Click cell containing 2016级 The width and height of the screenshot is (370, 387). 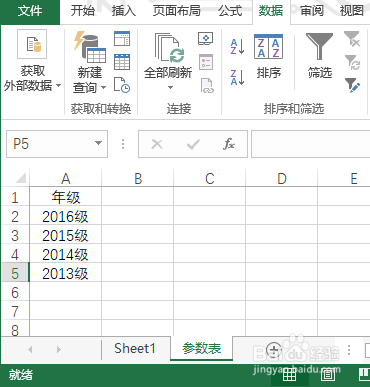point(66,216)
